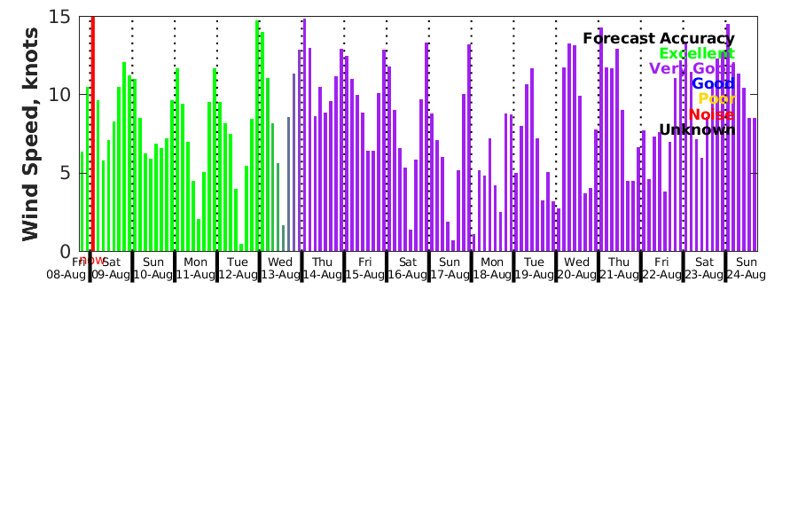Click the 'Tue 12-Aug' date label
Viewport: 798px width, 532px height.
(x=238, y=269)
